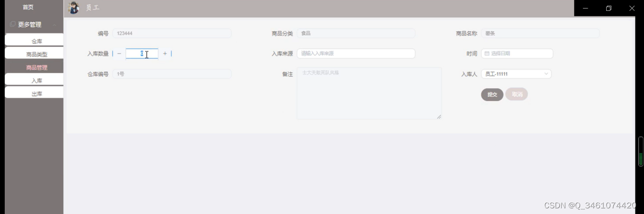Decrease 入库数量 with the minus button
The image size is (644, 214).
119,53
